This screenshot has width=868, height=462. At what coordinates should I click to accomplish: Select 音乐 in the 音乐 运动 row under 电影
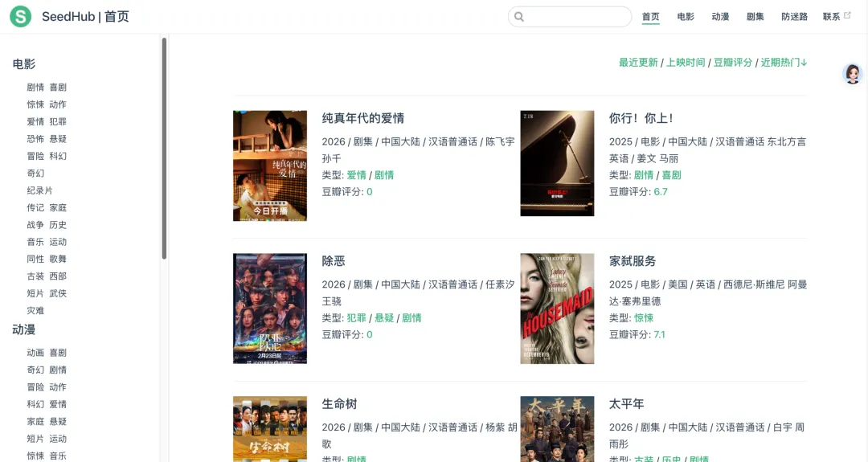point(35,241)
